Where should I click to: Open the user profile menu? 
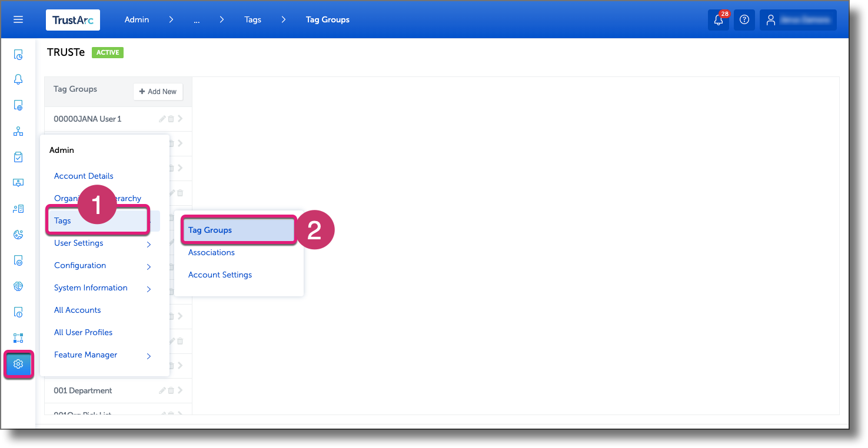tap(798, 19)
